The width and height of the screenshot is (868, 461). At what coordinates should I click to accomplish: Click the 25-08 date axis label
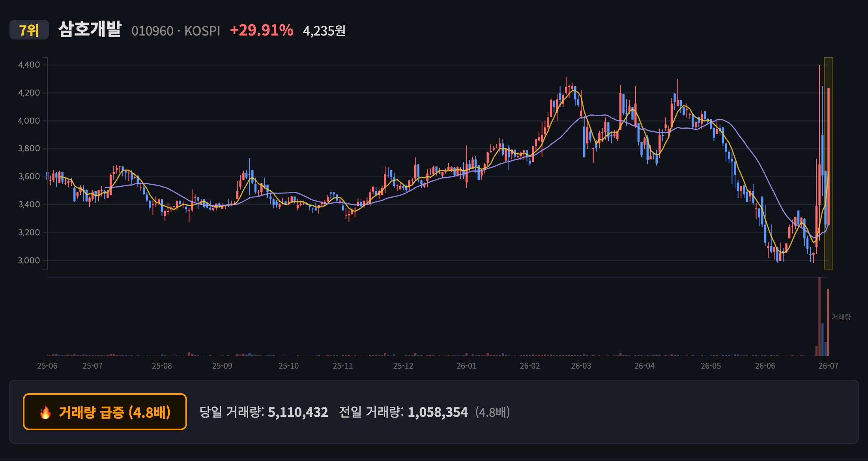pyautogui.click(x=162, y=366)
